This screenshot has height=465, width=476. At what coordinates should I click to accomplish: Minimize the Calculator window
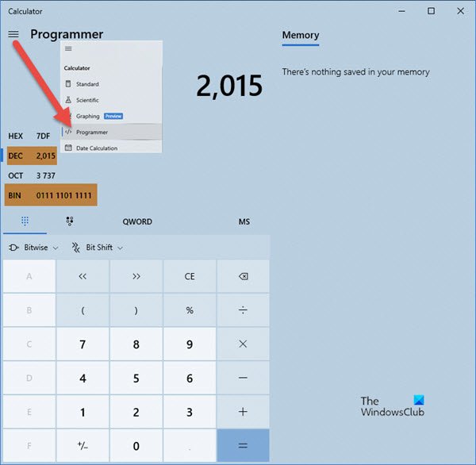[x=402, y=11]
